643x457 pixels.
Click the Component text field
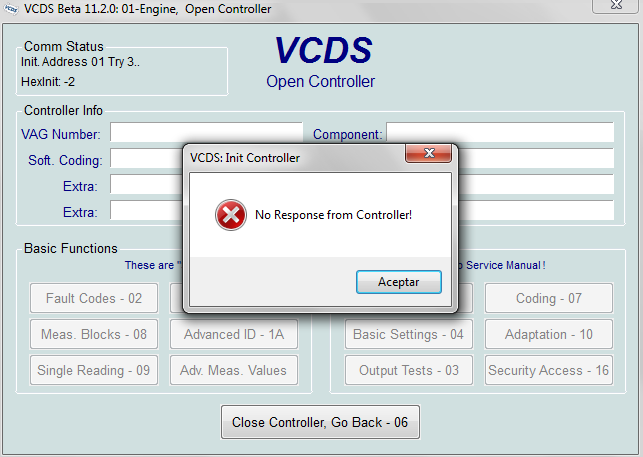pos(500,132)
